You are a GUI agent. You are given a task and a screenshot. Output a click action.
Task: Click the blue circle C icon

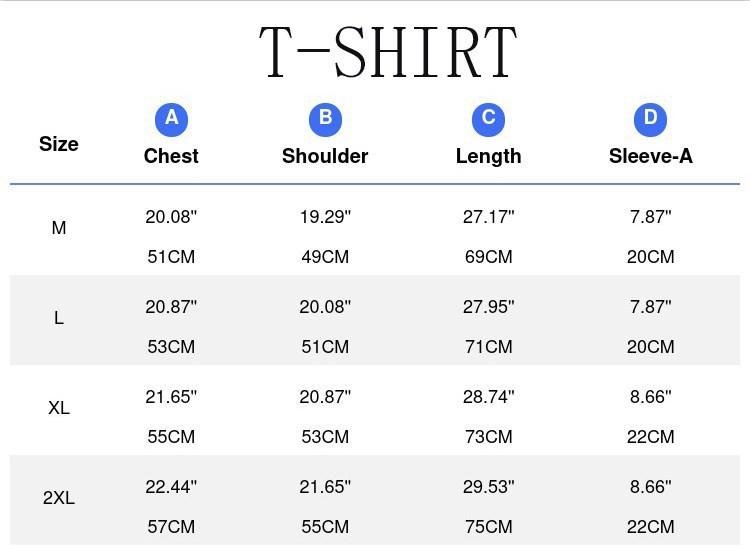tap(488, 119)
